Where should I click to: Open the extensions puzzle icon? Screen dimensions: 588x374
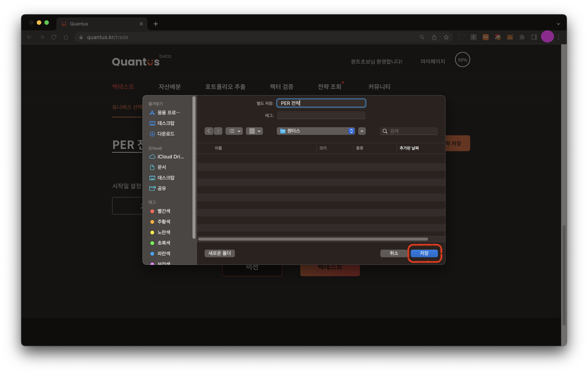[x=522, y=37]
